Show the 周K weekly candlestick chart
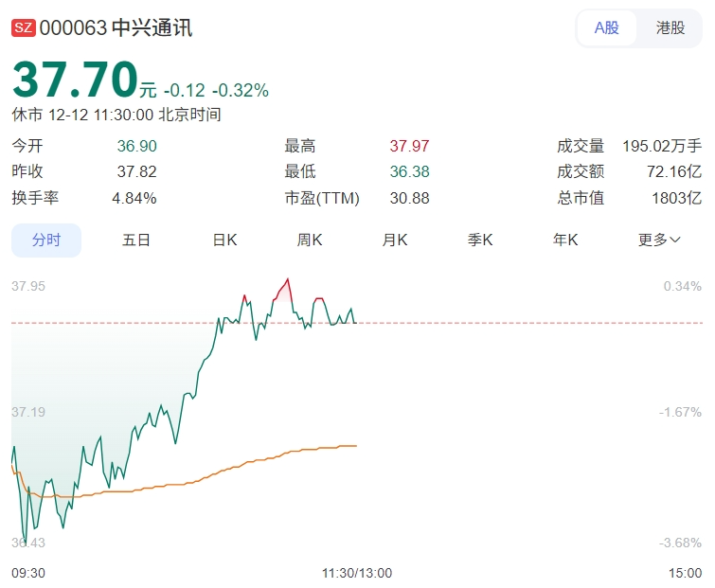This screenshot has width=715, height=588. pyautogui.click(x=310, y=240)
